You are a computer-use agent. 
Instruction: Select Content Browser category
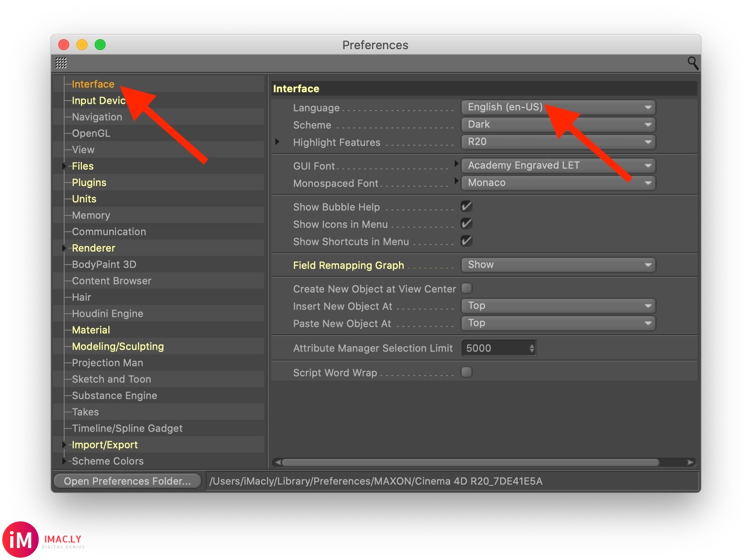pyautogui.click(x=112, y=281)
